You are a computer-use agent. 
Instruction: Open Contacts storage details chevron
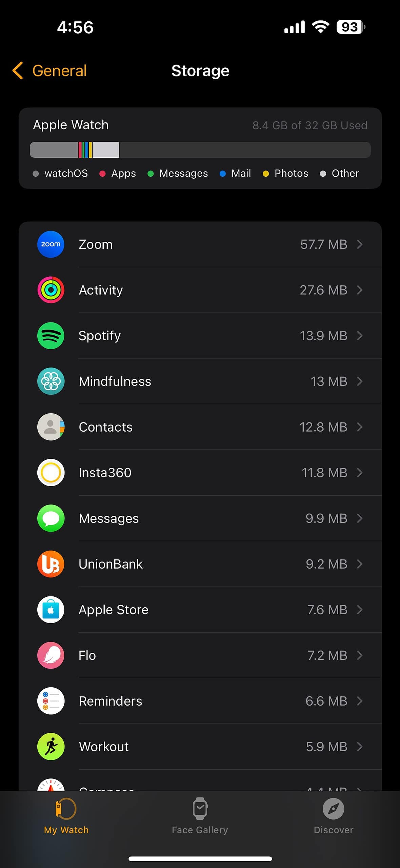point(360,427)
